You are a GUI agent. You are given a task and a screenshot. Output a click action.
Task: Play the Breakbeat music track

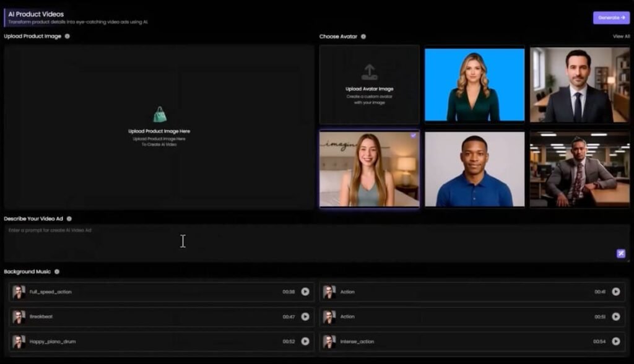[x=305, y=316]
